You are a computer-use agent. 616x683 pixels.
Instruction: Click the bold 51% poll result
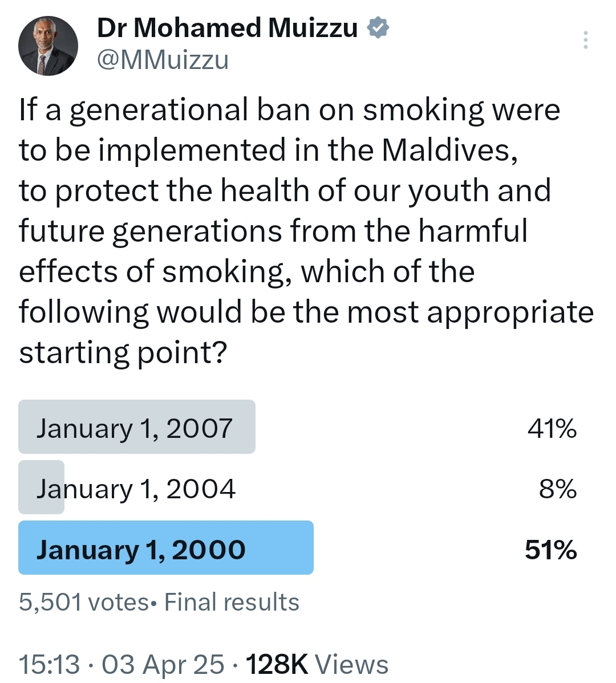[550, 549]
